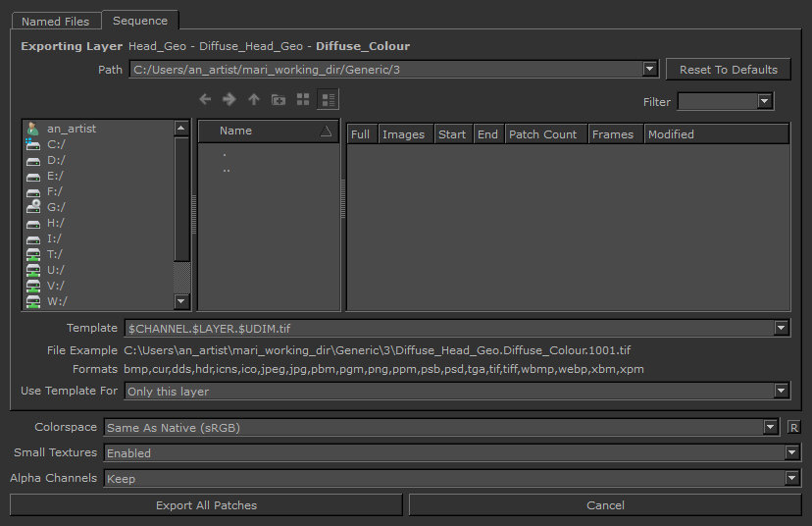Click the back navigation arrow
This screenshot has width=812, height=526.
point(205,99)
